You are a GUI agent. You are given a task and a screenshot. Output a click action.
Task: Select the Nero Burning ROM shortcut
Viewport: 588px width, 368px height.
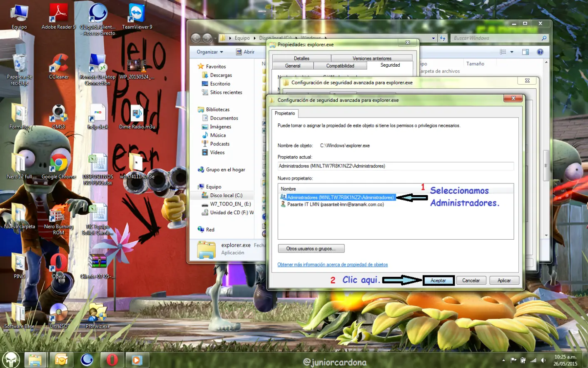point(59,220)
